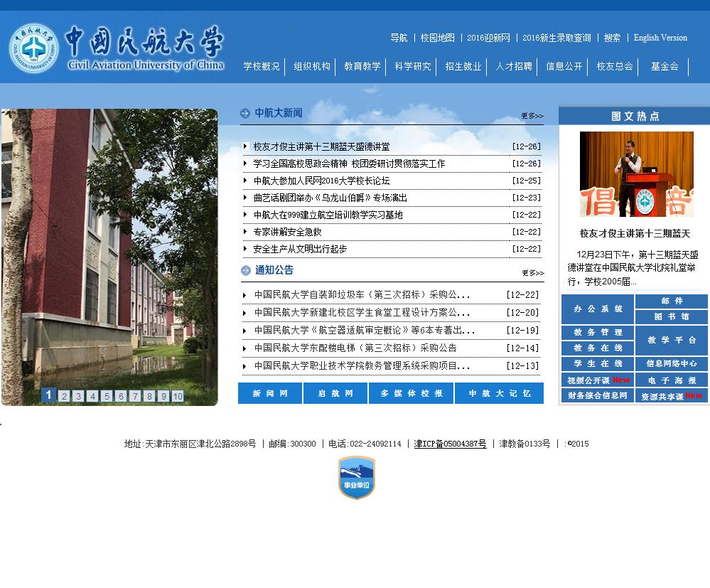This screenshot has width=710, height=588.
Task: Open news 专家讲解安全急救
Action: [x=287, y=232]
